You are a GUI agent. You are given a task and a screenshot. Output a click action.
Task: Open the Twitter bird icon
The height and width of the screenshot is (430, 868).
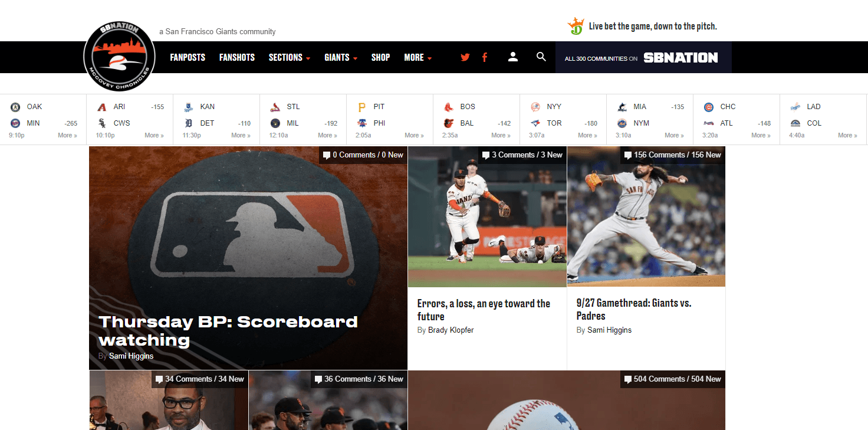[x=465, y=57]
